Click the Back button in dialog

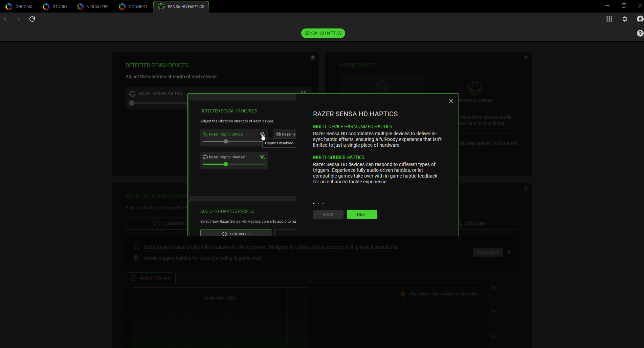[328, 214]
